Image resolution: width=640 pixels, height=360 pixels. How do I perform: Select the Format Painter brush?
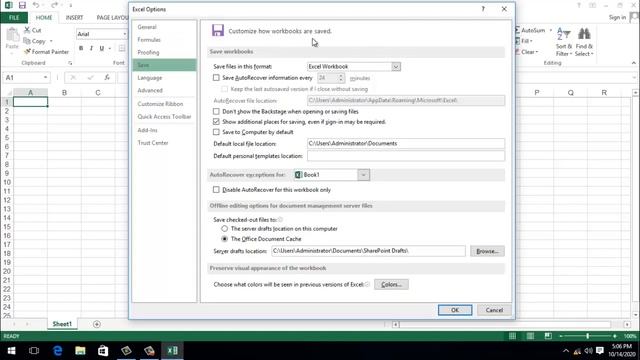tap(27, 52)
